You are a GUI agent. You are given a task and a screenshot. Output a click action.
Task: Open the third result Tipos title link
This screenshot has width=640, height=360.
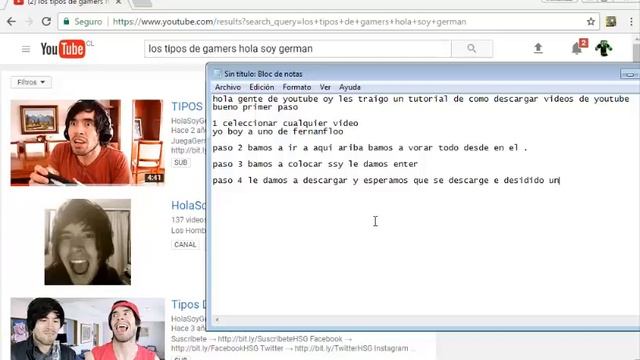coord(189,304)
